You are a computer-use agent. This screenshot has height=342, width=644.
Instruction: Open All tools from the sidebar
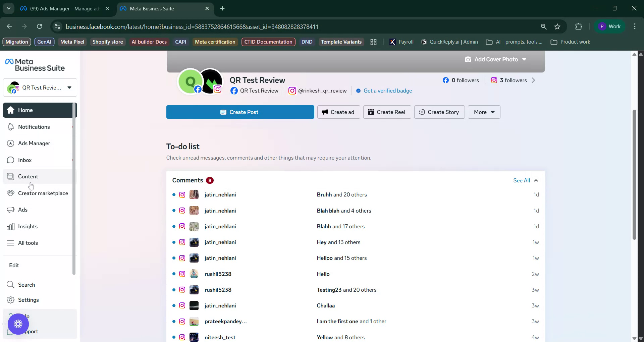pyautogui.click(x=28, y=243)
